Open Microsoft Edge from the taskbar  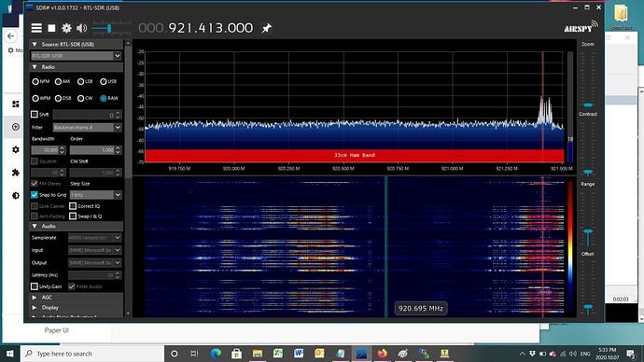216,354
